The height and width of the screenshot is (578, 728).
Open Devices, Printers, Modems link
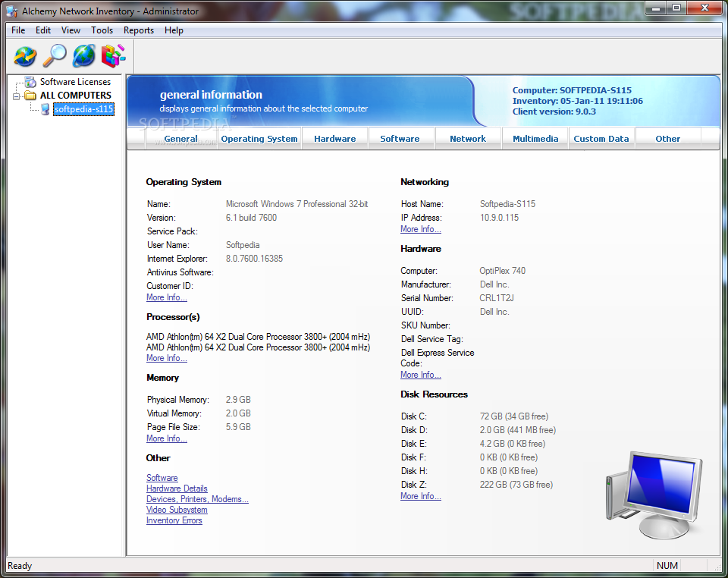point(197,499)
